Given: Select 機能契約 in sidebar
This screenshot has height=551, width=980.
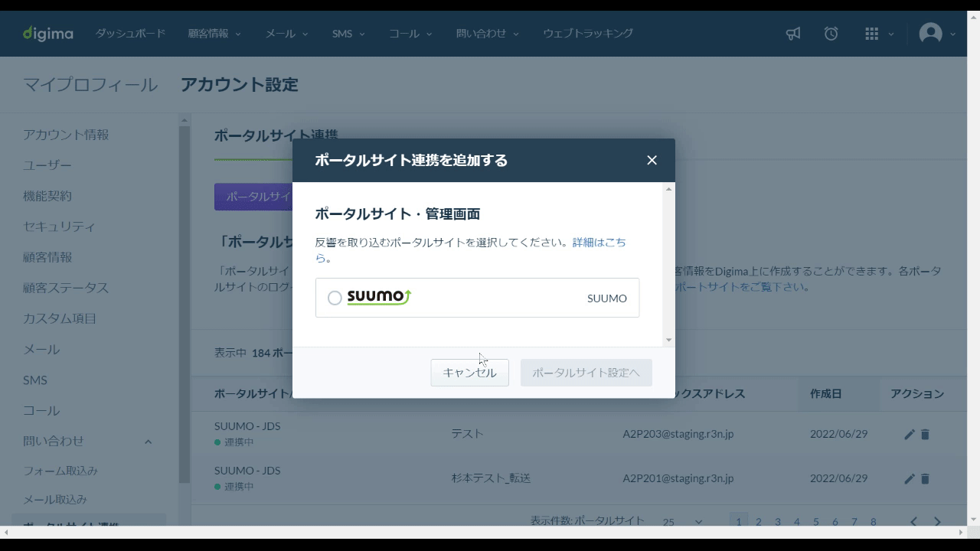Looking at the screenshot, I should [47, 196].
